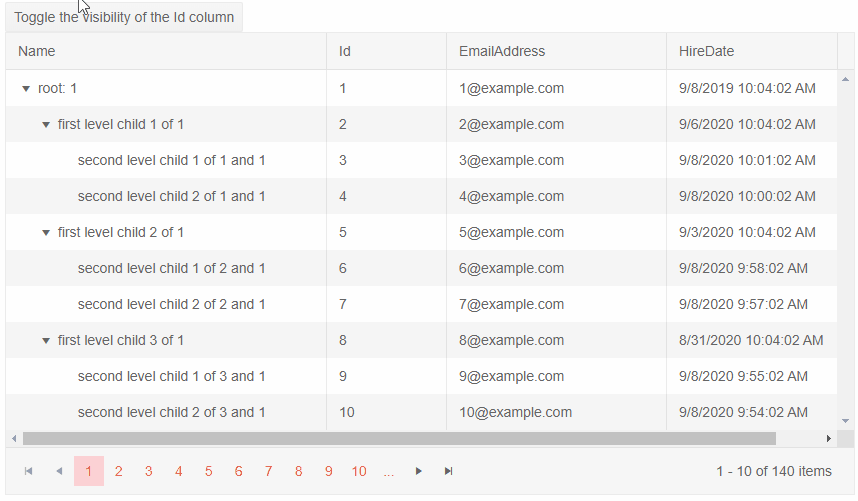Collapse 'first level child 1 of 1'
This screenshot has height=501, width=858.
[46, 125]
